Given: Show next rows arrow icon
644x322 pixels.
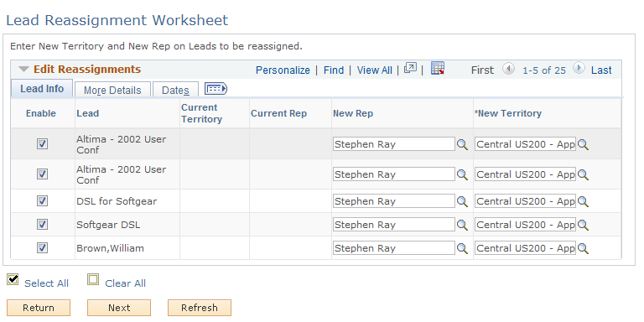Looking at the screenshot, I should click(x=579, y=68).
